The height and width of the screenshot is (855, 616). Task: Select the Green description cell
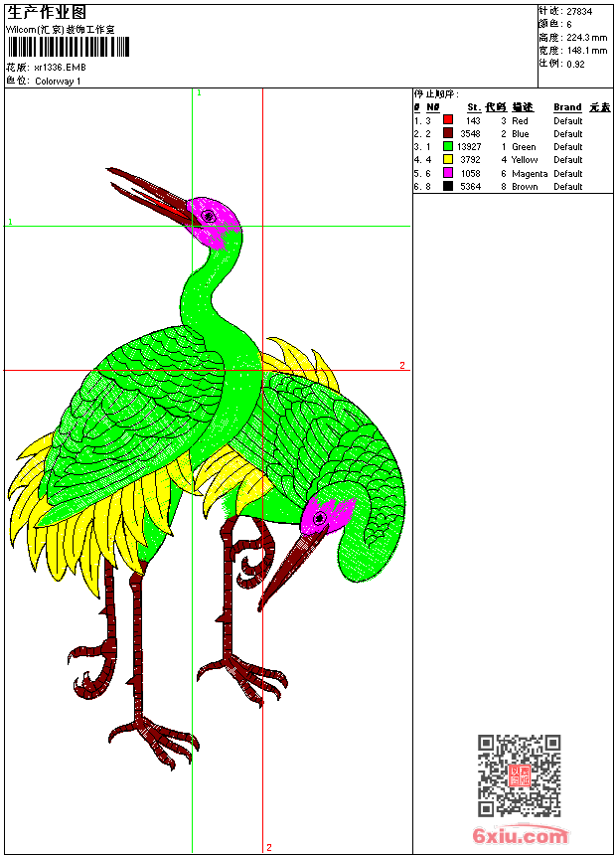[524, 147]
